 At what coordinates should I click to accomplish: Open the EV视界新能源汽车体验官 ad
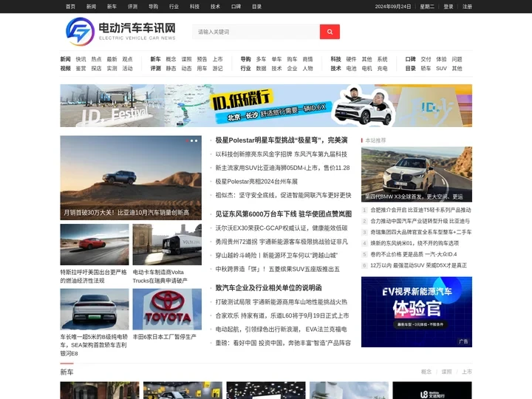pyautogui.click(x=417, y=312)
